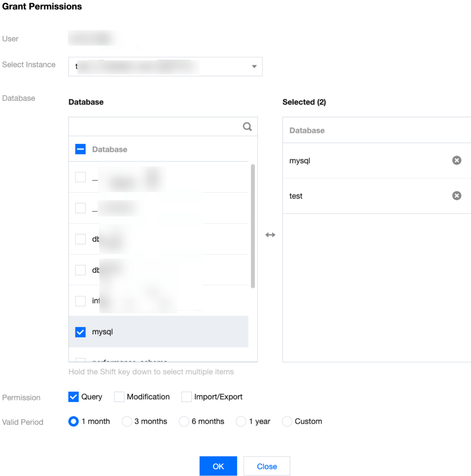Viewport: 471px width, 476px height.
Task: Remove test from the selected list
Action: pyautogui.click(x=456, y=196)
